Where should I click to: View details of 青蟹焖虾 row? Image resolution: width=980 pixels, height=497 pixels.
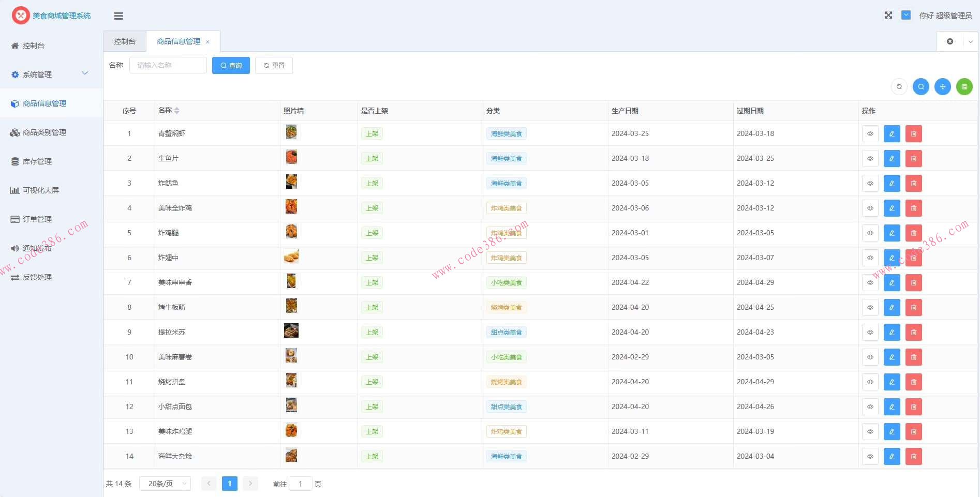coord(870,134)
